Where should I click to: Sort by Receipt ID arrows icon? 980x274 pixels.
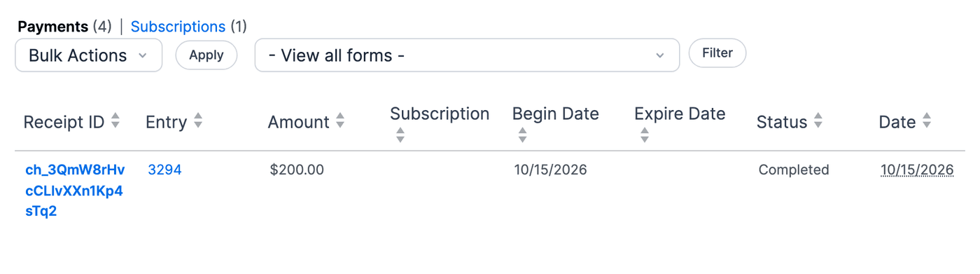(115, 121)
